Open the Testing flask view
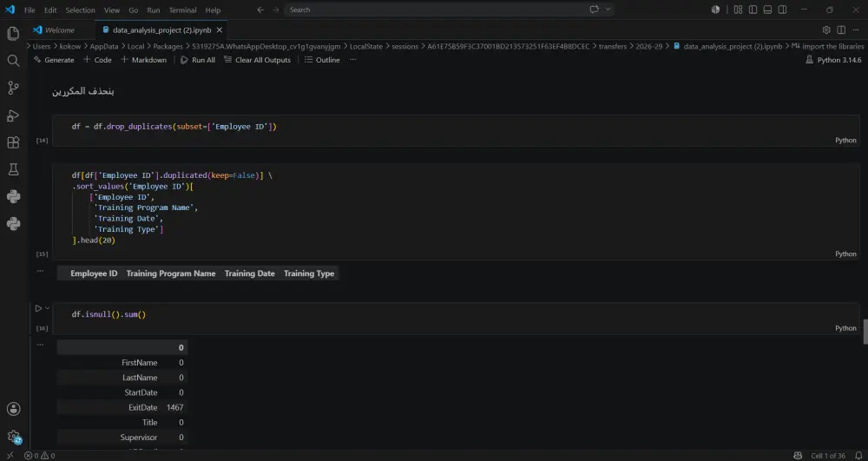 13,169
